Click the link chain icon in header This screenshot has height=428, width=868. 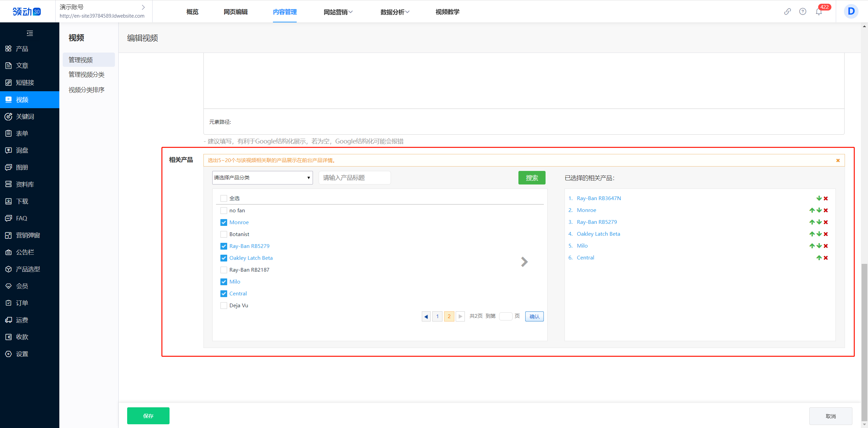pyautogui.click(x=787, y=12)
